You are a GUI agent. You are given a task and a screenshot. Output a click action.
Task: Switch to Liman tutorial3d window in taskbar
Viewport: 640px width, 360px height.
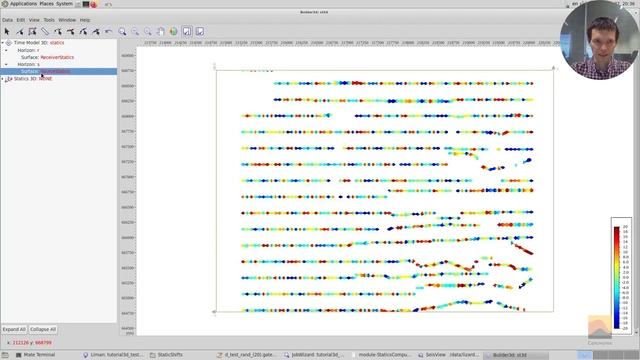click(x=113, y=355)
